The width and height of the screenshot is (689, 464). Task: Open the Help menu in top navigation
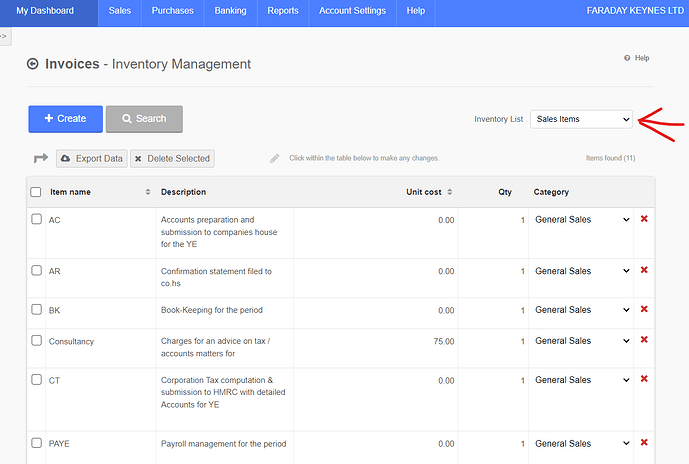click(x=416, y=11)
